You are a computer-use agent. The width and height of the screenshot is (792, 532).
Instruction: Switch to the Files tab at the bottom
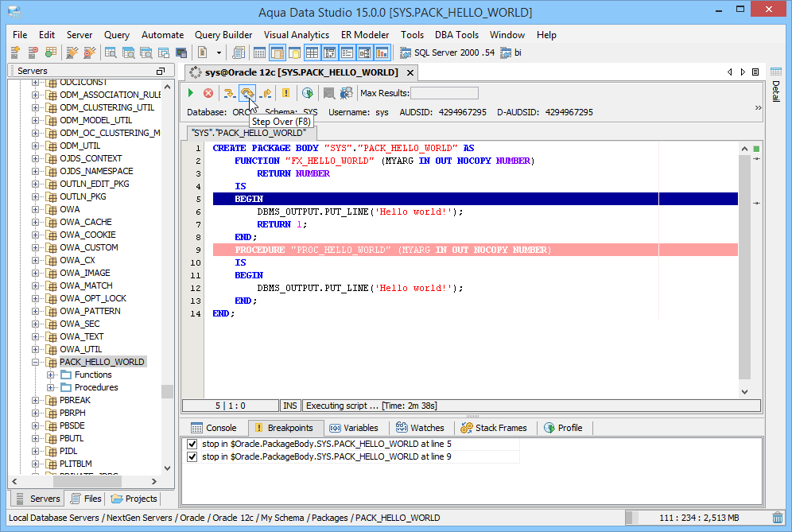pos(87,499)
